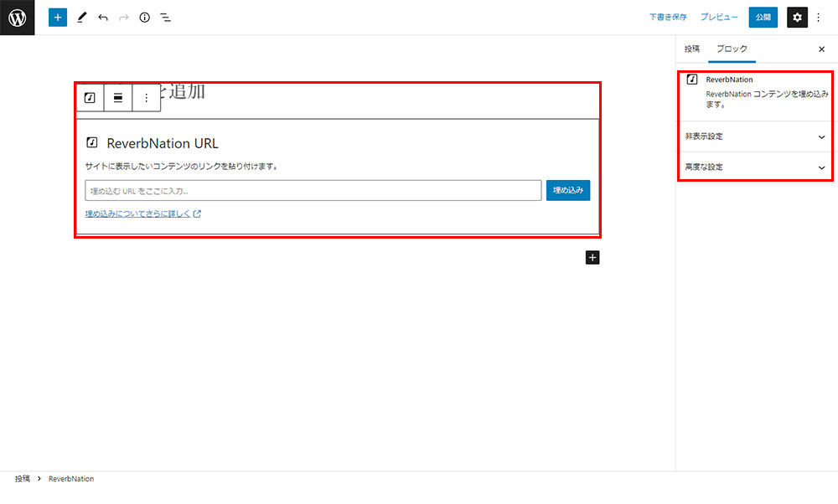Switch to the 投稿 tab
This screenshot has height=504, width=838.
tap(691, 49)
